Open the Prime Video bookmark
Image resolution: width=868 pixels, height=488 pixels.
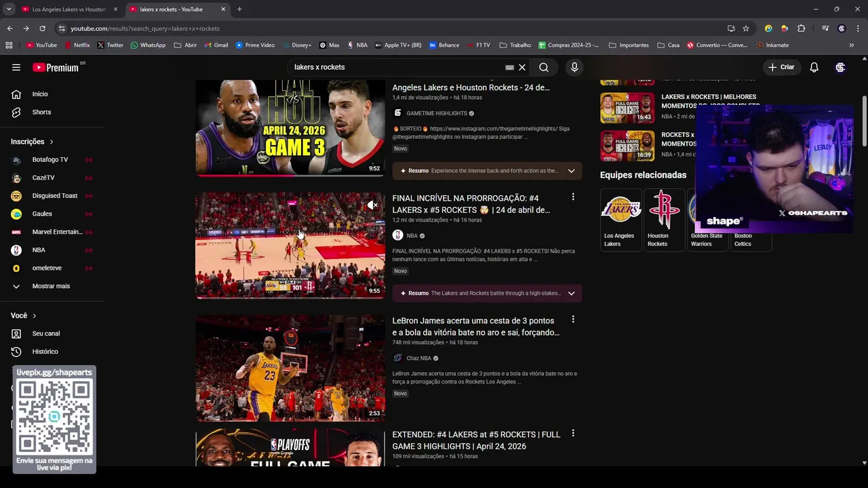coord(255,45)
